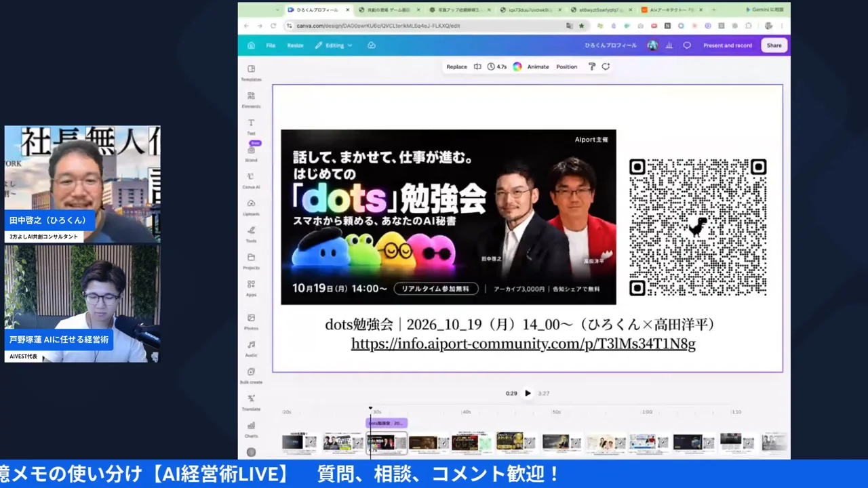The width and height of the screenshot is (868, 488).
Task: Switch to the ひろくんプロフィール browser tab
Action: coord(318,10)
